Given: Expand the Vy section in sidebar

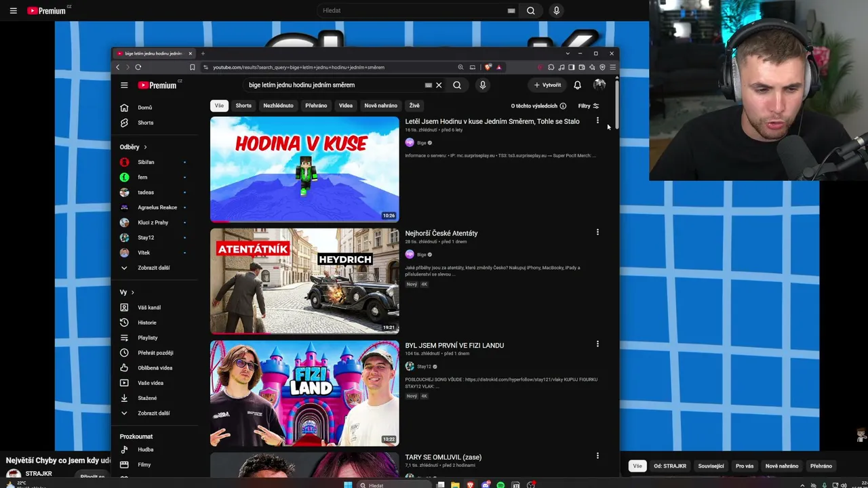Looking at the screenshot, I should coord(127,292).
